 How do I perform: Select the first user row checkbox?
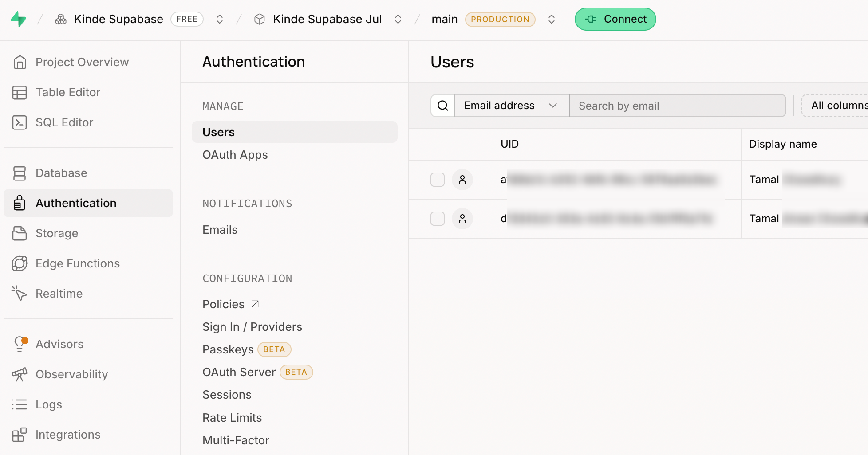438,180
